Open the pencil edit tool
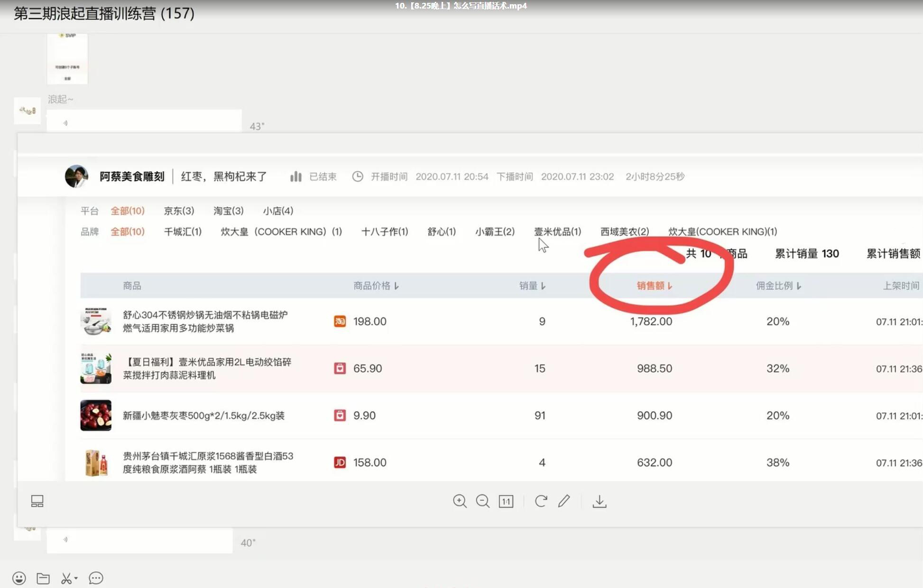The height and width of the screenshot is (588, 923). pyautogui.click(x=564, y=501)
